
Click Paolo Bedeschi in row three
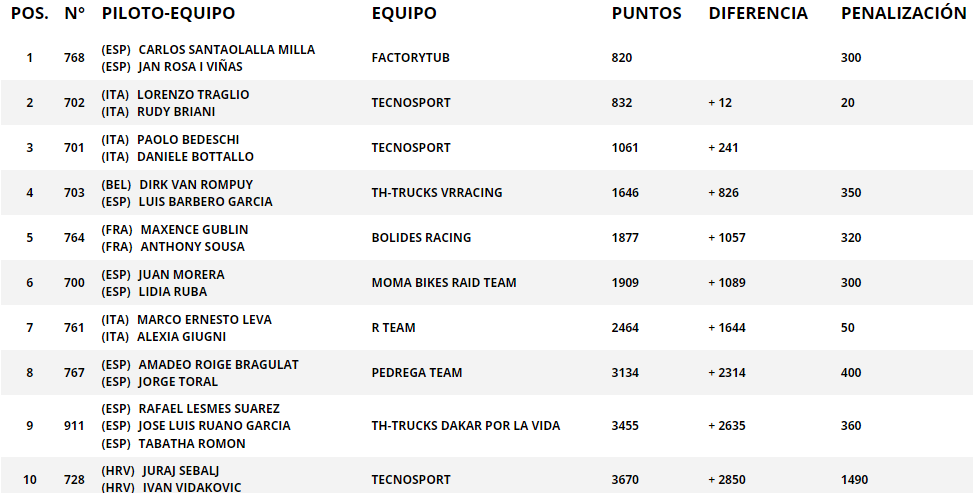(x=188, y=140)
